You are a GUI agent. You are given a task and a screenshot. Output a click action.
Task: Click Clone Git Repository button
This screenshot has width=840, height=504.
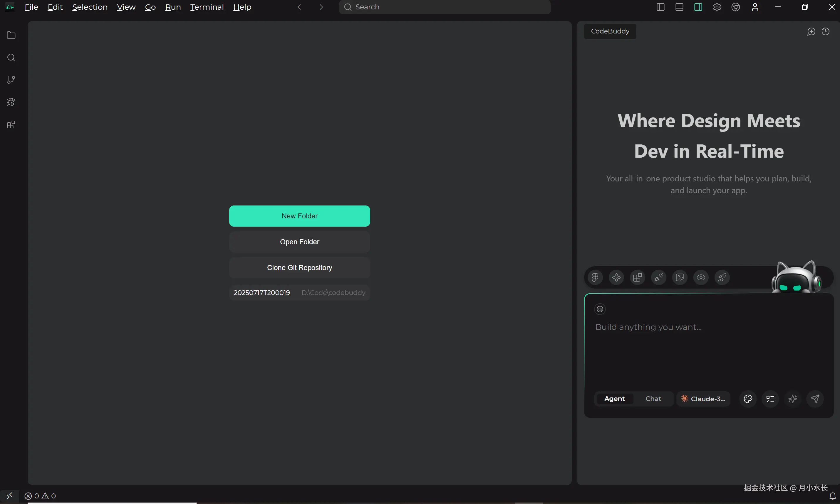coord(299,268)
